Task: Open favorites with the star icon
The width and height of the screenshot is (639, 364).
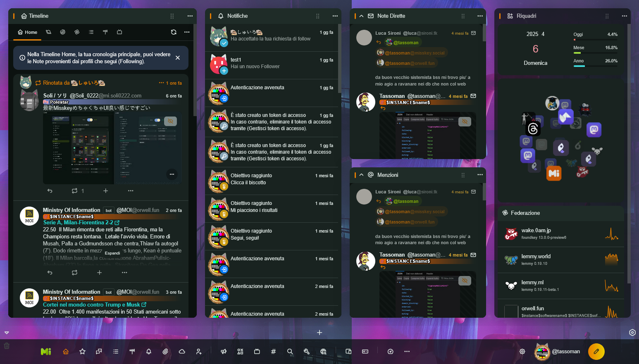Action: click(x=82, y=352)
